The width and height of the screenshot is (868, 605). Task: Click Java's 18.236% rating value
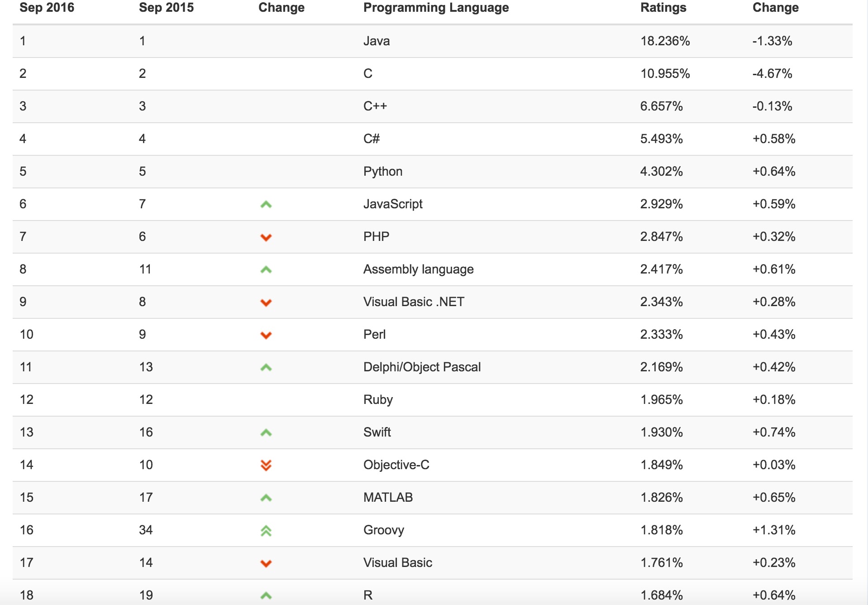pyautogui.click(x=665, y=41)
